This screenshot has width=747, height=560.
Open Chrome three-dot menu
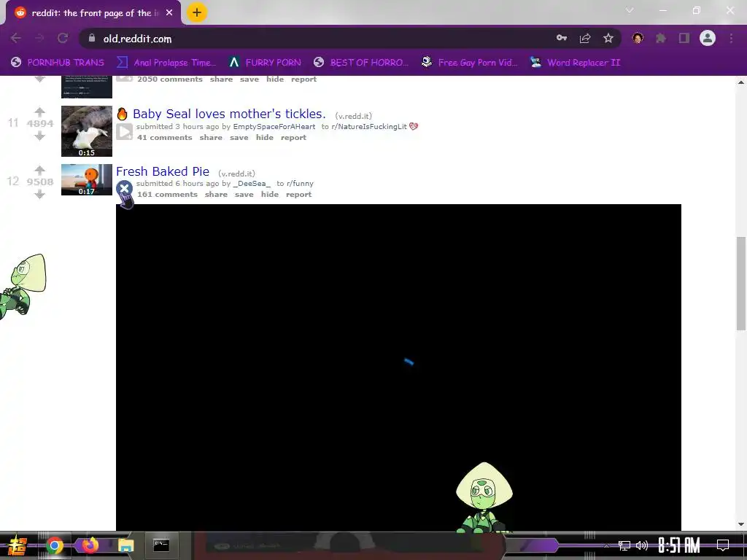click(x=731, y=38)
